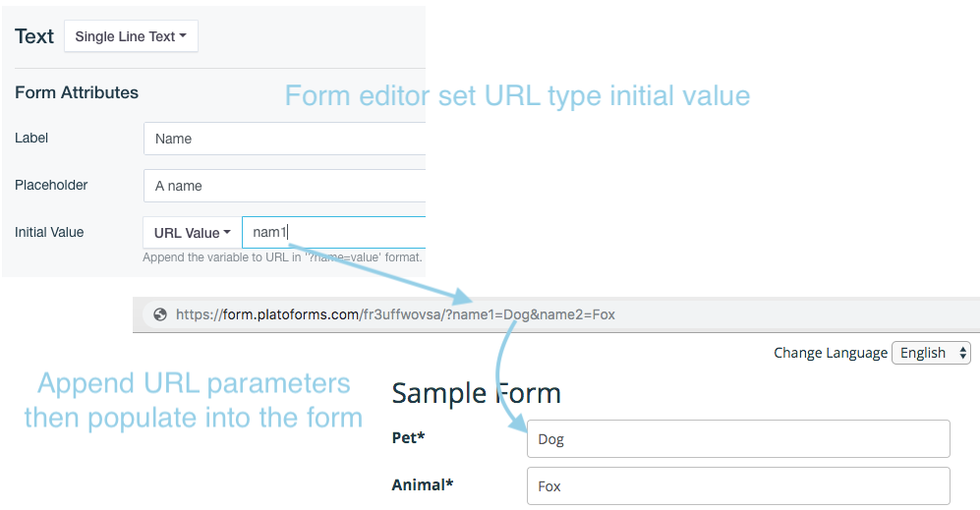Click the Form editor set URL annotation
980x510 pixels.
click(517, 96)
